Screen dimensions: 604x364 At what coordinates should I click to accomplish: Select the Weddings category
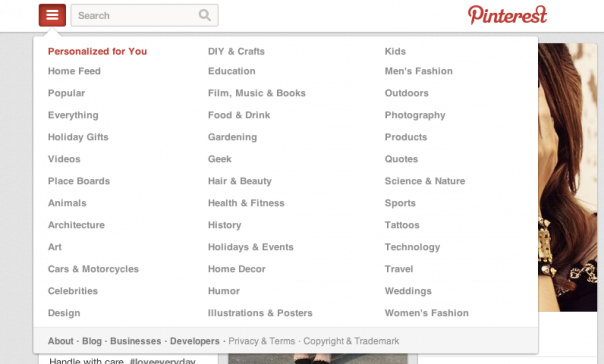pyautogui.click(x=408, y=291)
